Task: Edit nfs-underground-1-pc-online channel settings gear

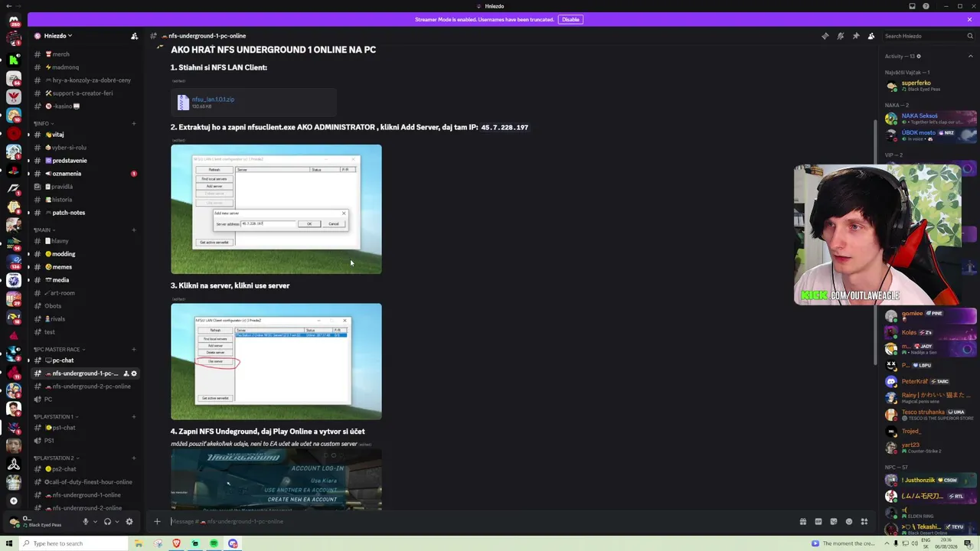Action: [x=134, y=373]
